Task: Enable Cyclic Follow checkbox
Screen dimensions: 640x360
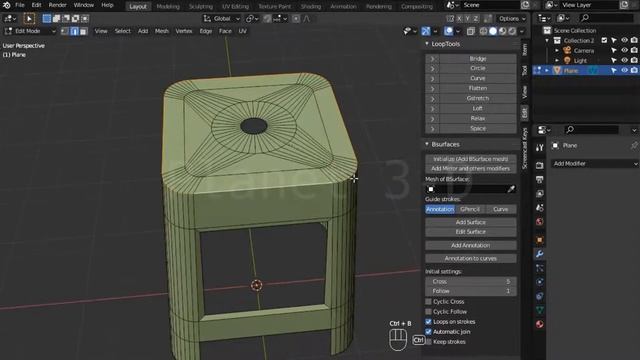Action: [x=428, y=312]
